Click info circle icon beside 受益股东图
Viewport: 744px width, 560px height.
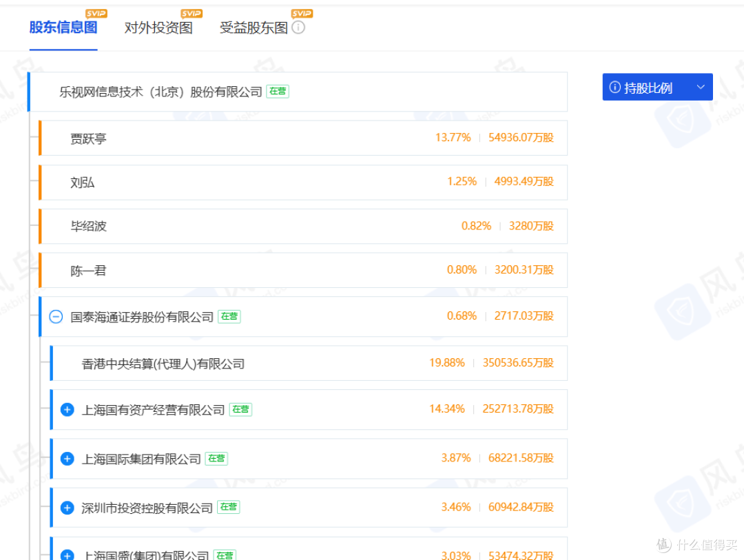pos(298,28)
